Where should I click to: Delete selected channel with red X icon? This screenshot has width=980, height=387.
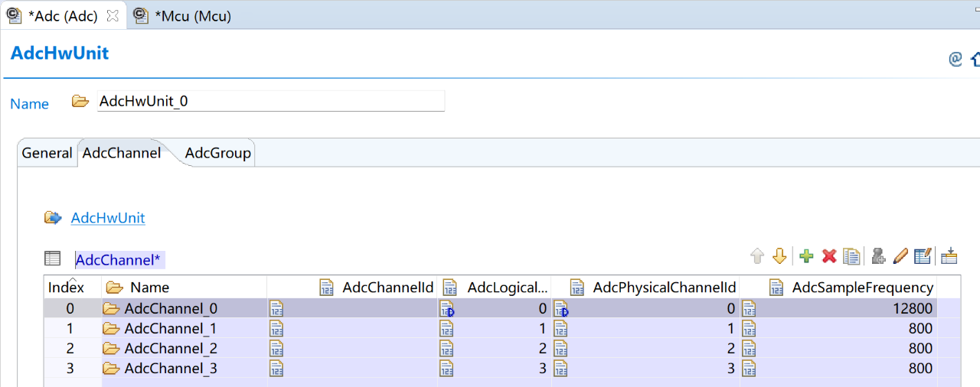coord(828,256)
